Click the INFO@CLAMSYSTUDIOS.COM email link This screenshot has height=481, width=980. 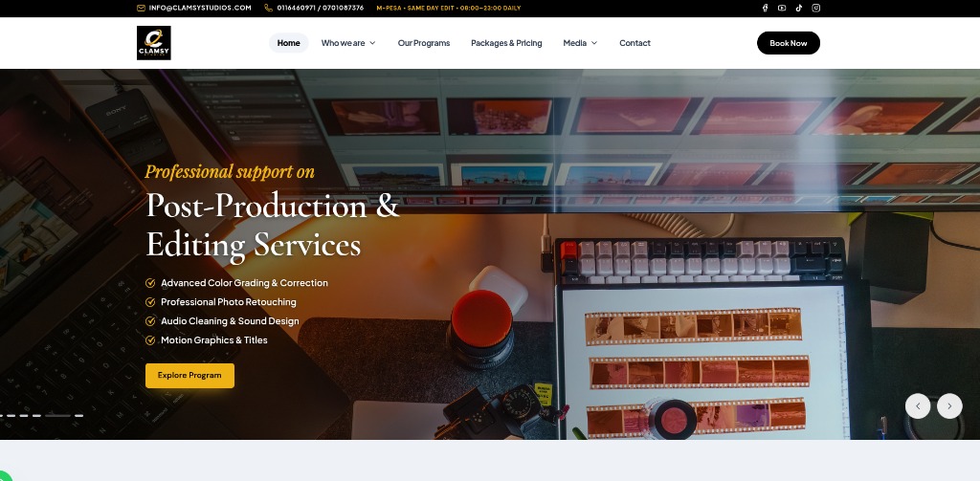[200, 8]
